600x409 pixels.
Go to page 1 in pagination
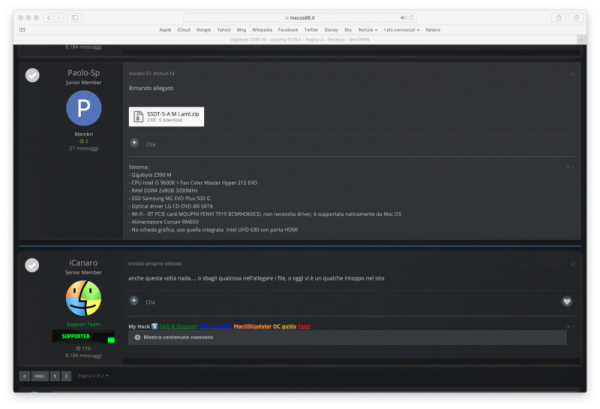55,376
